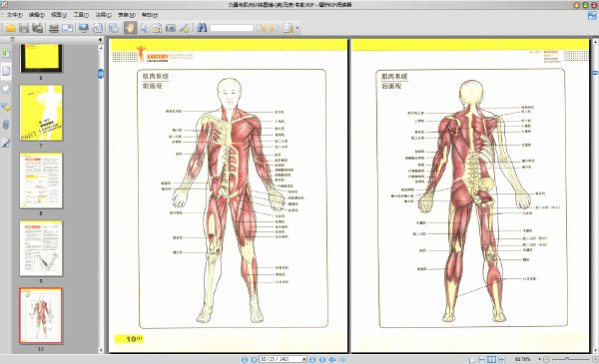Screen dimensions: 599x364
Task: Select the page 7 thumbnail
Action: [41, 113]
